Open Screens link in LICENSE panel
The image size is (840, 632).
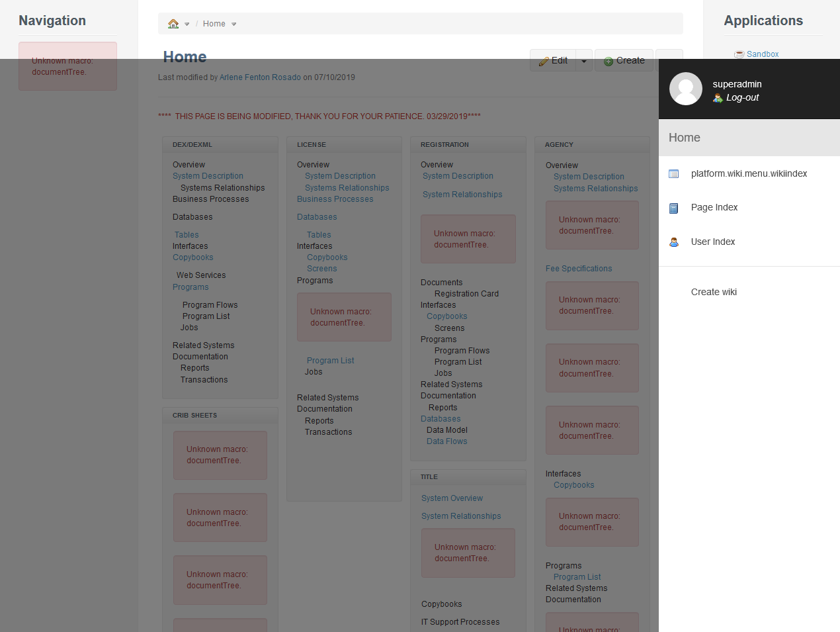321,269
